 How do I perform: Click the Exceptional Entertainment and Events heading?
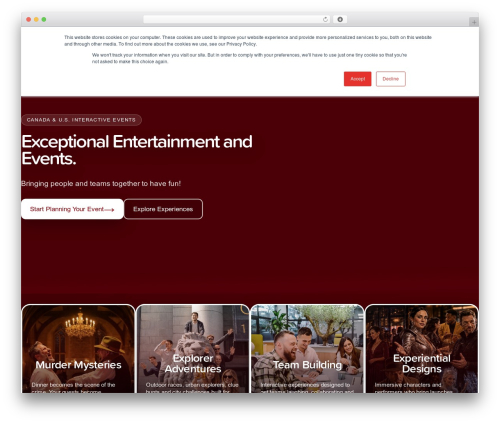tap(137, 150)
